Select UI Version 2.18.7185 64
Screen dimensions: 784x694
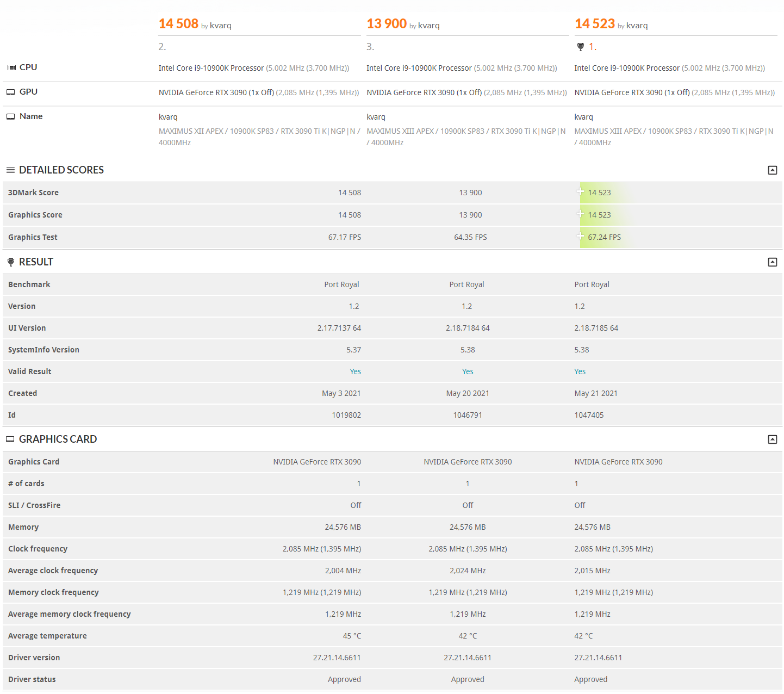tap(596, 328)
